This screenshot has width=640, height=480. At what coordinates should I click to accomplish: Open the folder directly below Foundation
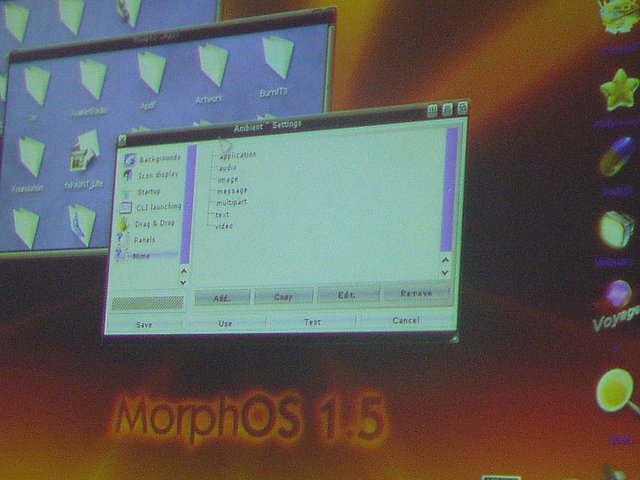click(26, 227)
